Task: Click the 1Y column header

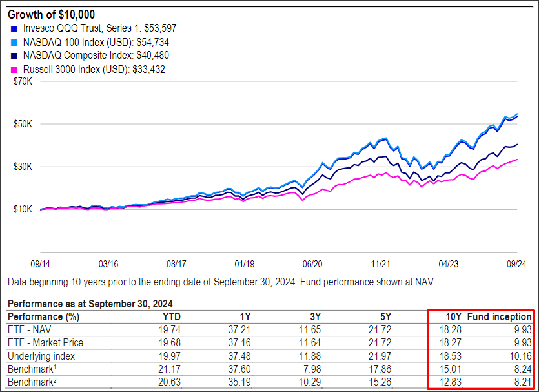Action: point(245,316)
